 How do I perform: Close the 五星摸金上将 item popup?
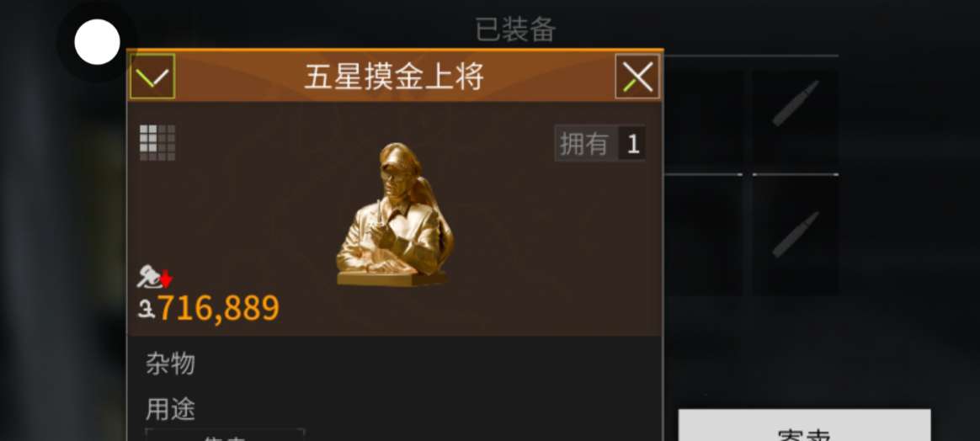pos(637,77)
